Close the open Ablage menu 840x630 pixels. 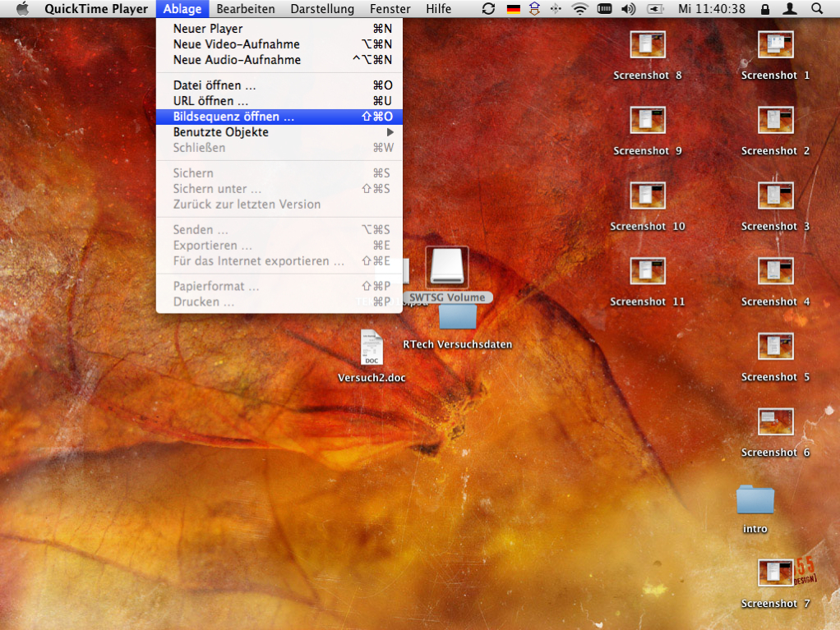pyautogui.click(x=182, y=8)
